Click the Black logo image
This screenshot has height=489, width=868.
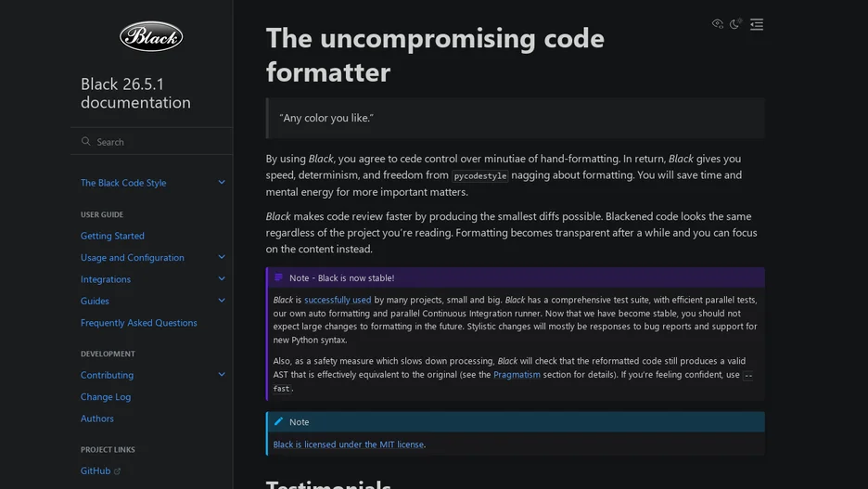coord(151,36)
